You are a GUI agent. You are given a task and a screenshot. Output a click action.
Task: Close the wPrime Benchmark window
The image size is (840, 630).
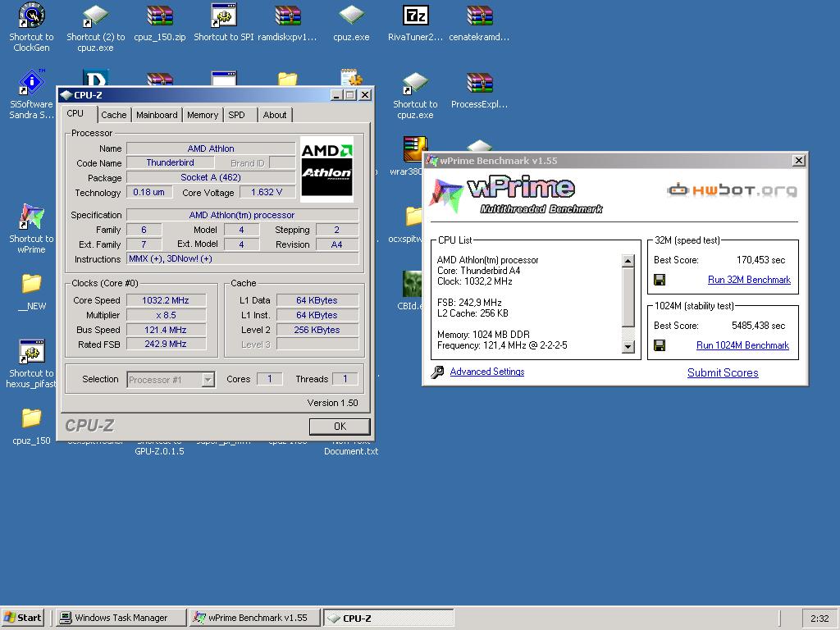pos(798,160)
